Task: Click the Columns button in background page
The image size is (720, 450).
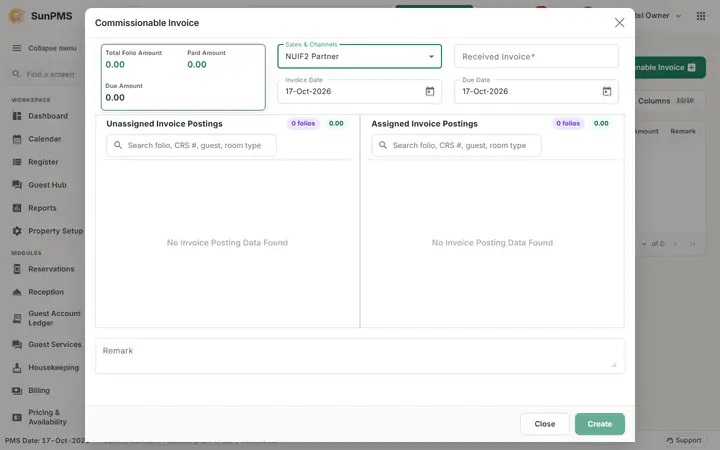Action: point(665,101)
